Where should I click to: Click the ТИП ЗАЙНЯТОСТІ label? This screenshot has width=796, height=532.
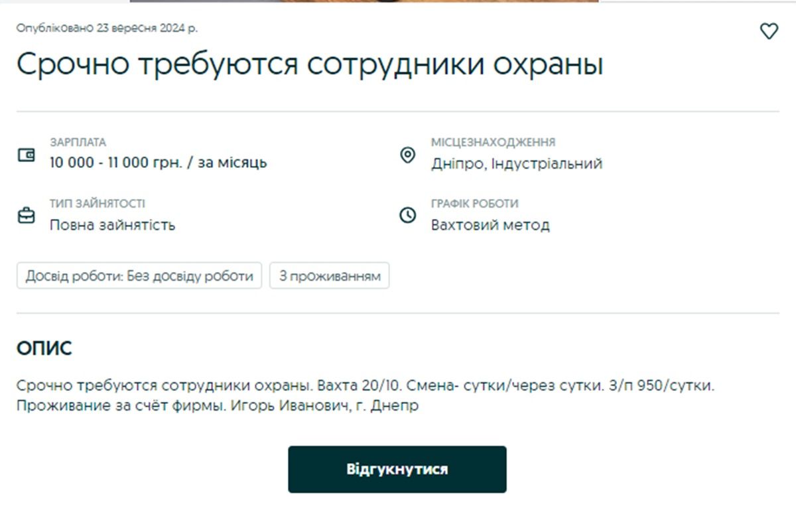click(97, 204)
